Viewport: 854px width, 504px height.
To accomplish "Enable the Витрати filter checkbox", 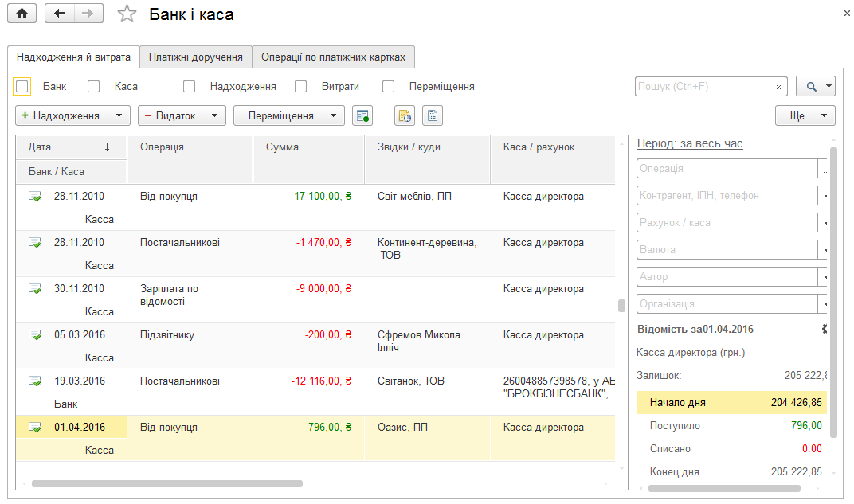I will click(x=300, y=87).
